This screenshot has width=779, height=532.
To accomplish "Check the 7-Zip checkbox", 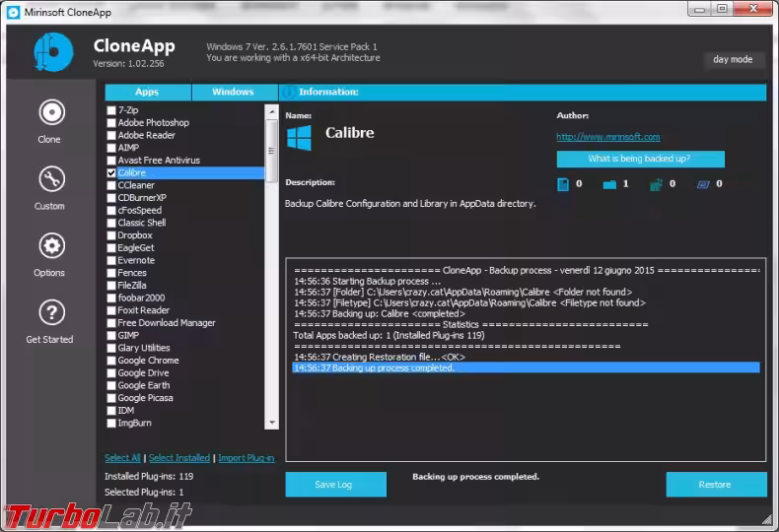I will [x=111, y=110].
